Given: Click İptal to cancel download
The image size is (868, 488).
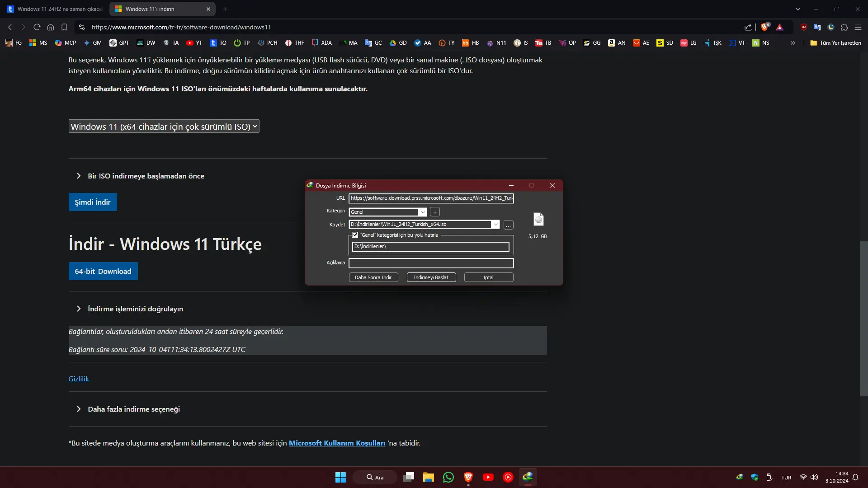Looking at the screenshot, I should pos(489,277).
